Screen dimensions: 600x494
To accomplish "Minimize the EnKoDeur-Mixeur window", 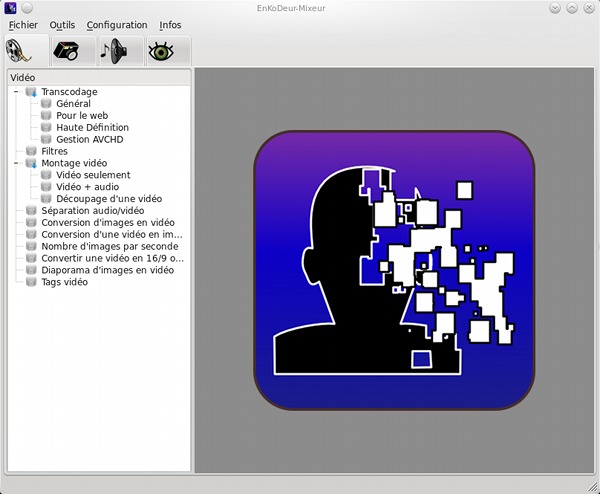I will tap(555, 8).
